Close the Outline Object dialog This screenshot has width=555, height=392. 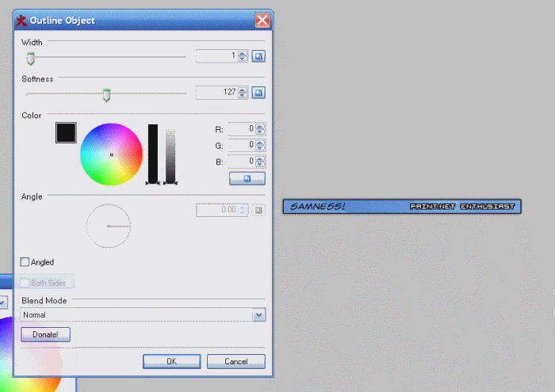click(x=262, y=20)
